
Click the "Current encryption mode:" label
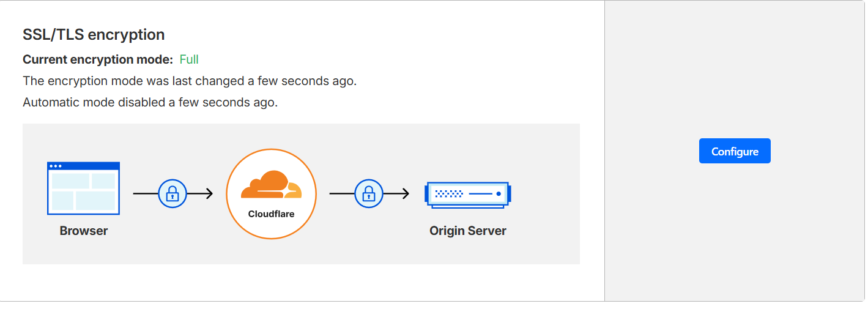click(98, 59)
